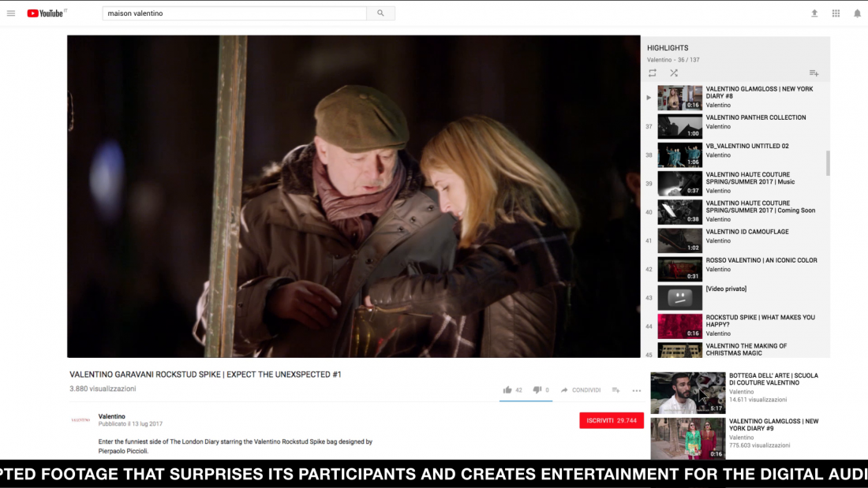Screen dimensions: 868x488
Task: Toggle playlist loop
Action: (653, 73)
